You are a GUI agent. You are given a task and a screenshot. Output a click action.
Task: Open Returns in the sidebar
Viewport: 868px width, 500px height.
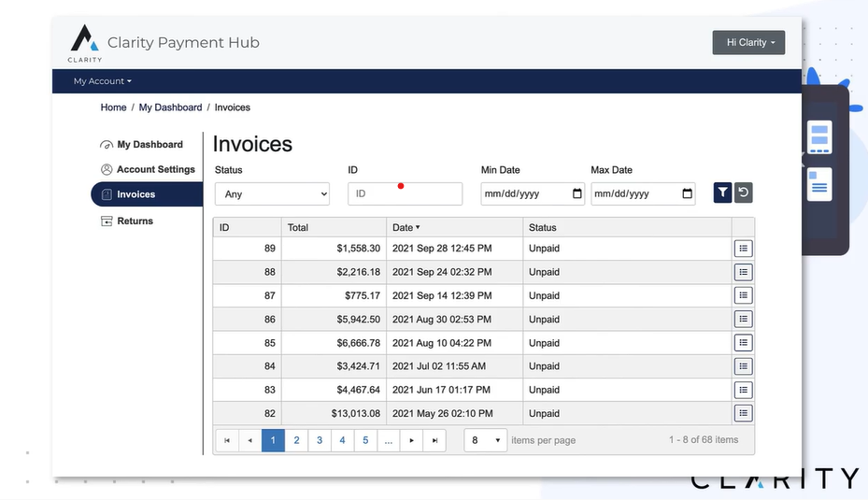(x=127, y=221)
